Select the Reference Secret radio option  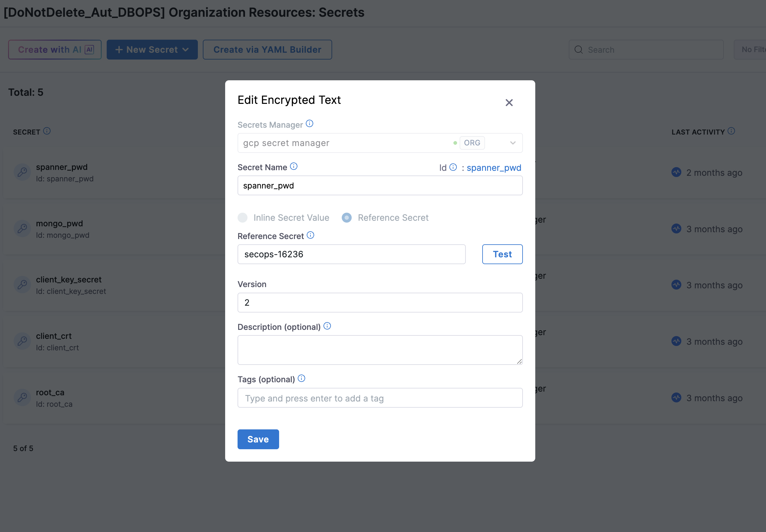point(347,218)
